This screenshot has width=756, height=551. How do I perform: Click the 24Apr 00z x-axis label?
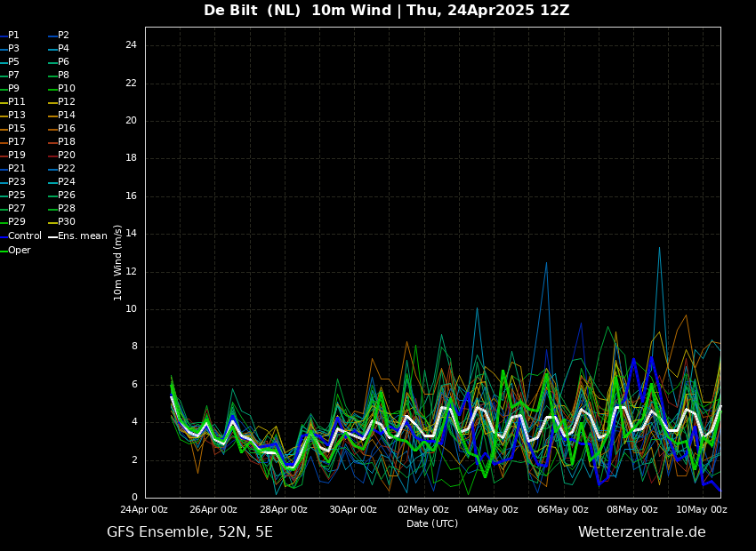[144, 509]
